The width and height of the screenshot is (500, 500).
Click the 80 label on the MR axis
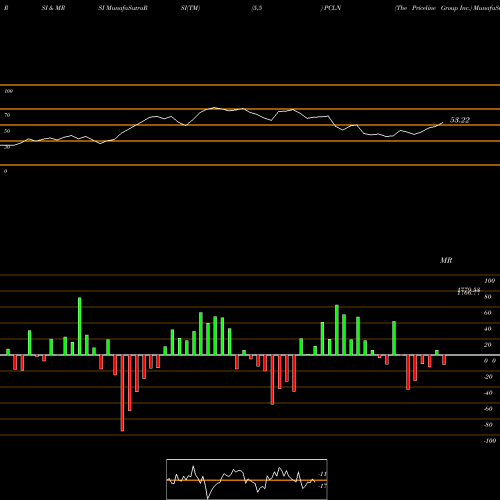coord(488,297)
